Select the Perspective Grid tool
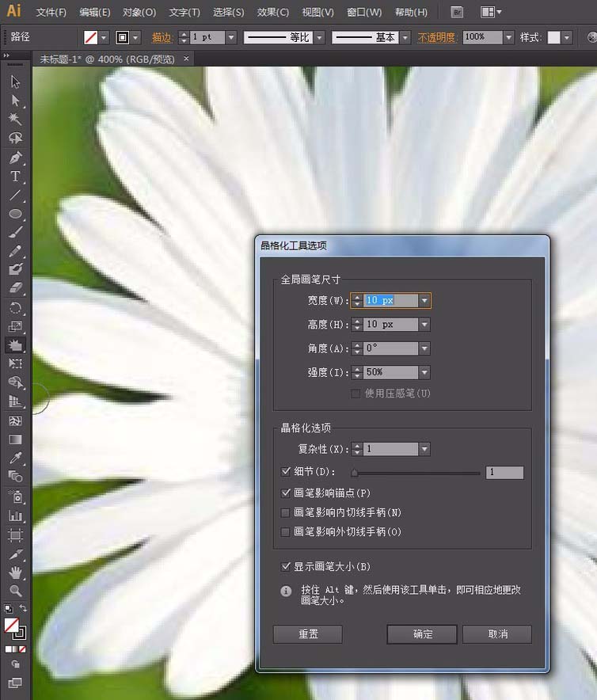597x700 pixels. 15,401
